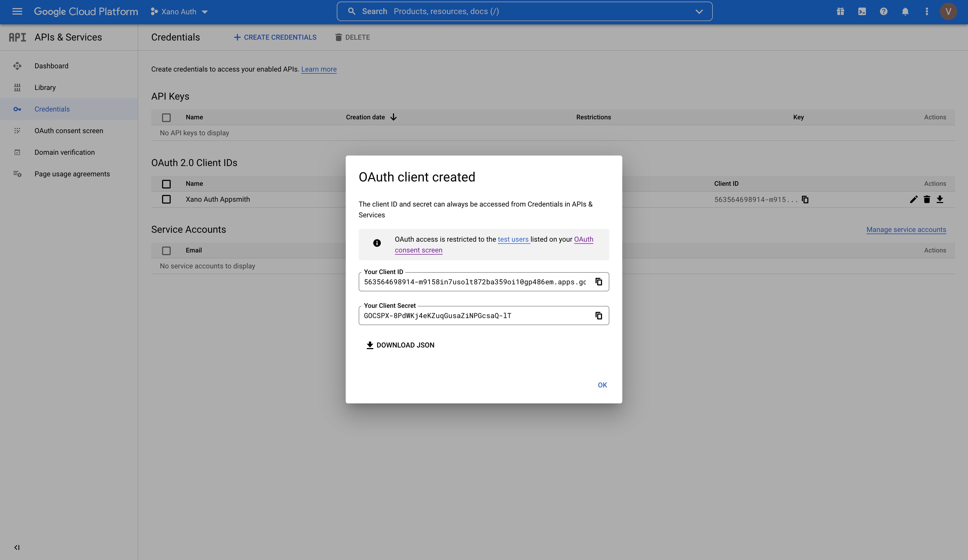
Task: Open the help question mark icon
Action: point(883,12)
